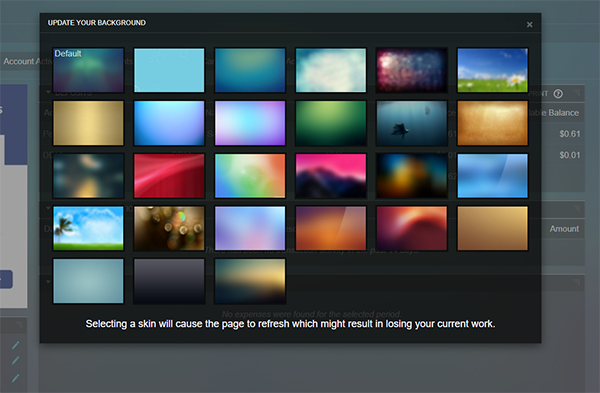Pick the teal-blue gradient background in first row
This screenshot has height=393, width=600.
click(x=250, y=70)
